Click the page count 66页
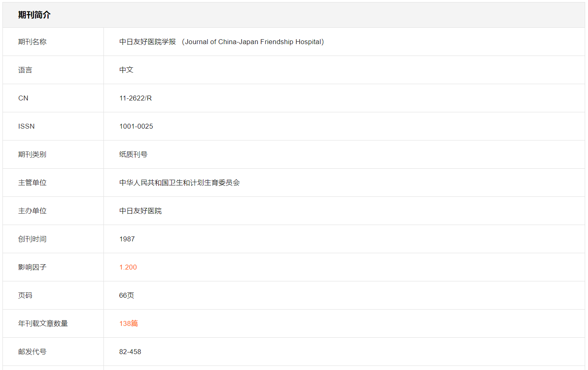Viewport: 588px width, 370px height. click(127, 295)
